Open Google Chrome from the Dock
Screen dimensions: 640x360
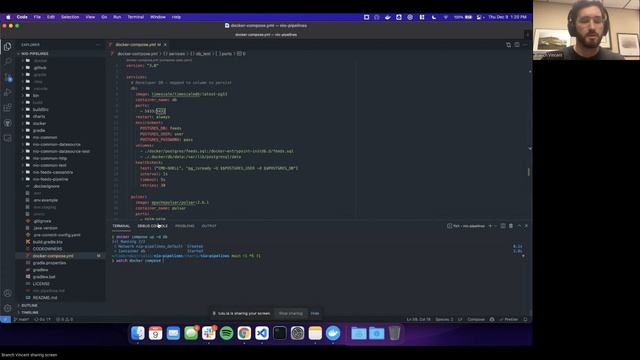(244, 333)
